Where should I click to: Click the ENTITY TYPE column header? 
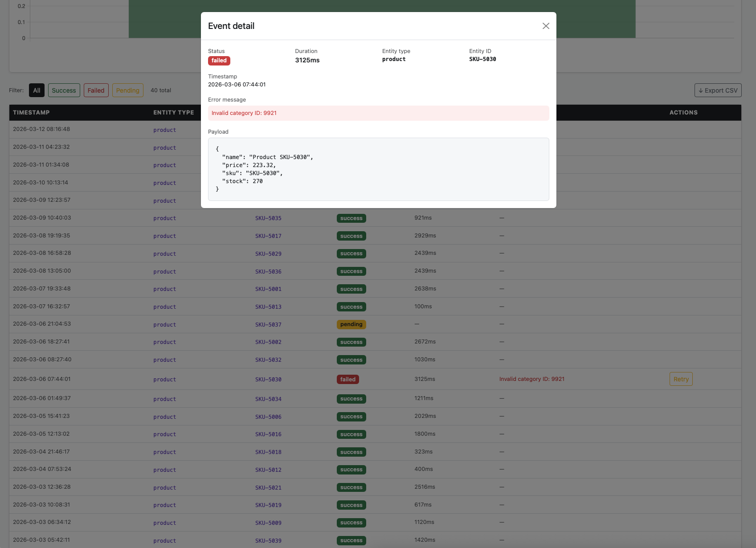pos(173,112)
